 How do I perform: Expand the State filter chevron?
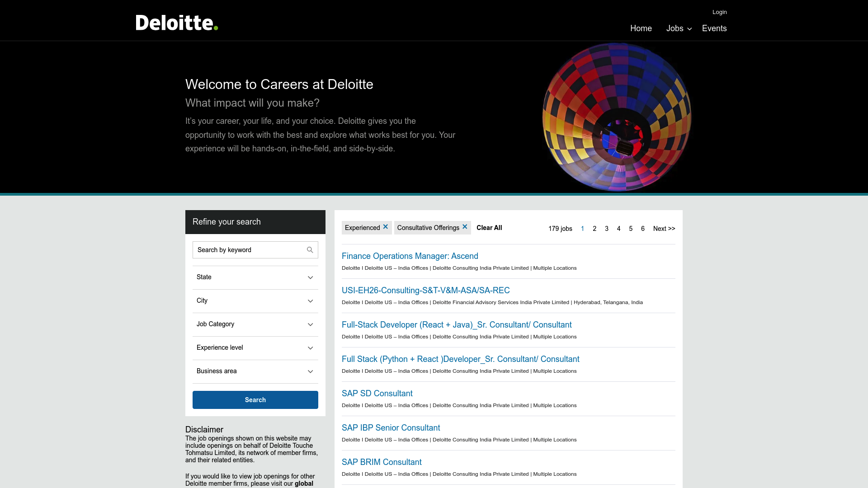[x=310, y=277]
